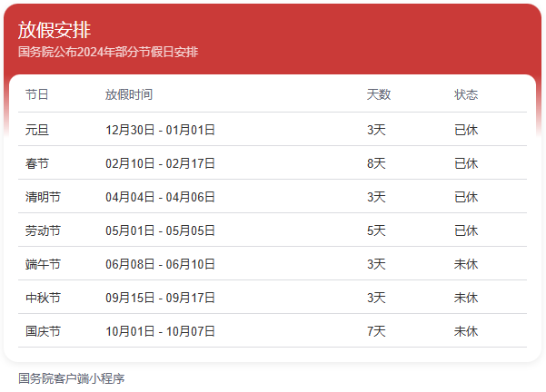Click the 放假时间 column header
The image size is (546, 392).
129,94
